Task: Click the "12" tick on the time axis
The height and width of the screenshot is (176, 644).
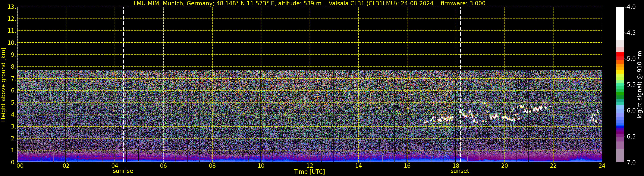Action: (310, 166)
